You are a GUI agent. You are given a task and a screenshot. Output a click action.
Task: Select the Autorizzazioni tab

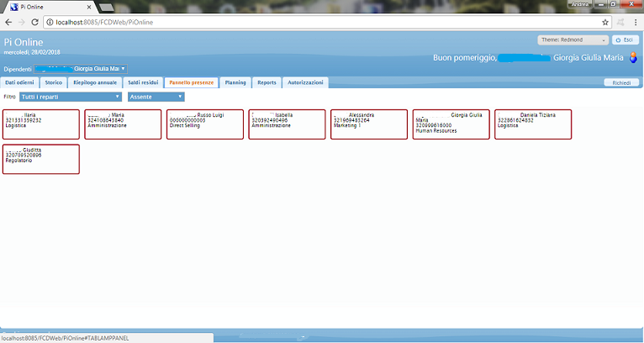(x=304, y=83)
